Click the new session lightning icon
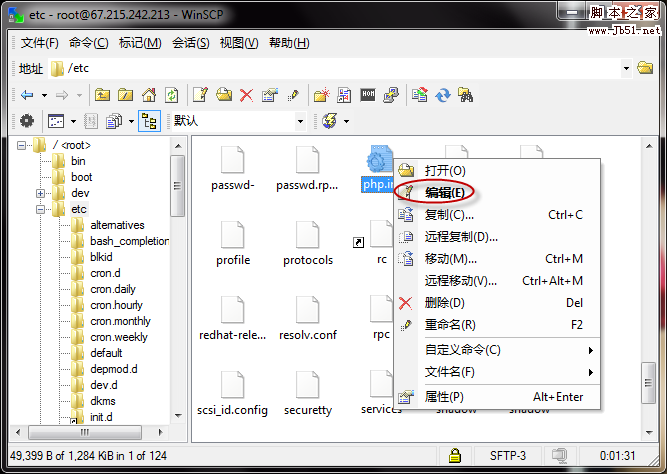667x474 pixels. [x=330, y=121]
